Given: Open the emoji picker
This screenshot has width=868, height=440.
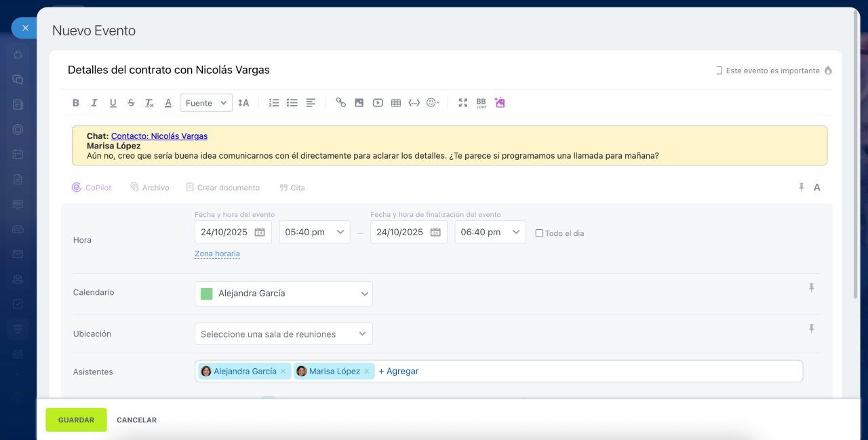Looking at the screenshot, I should (433, 103).
